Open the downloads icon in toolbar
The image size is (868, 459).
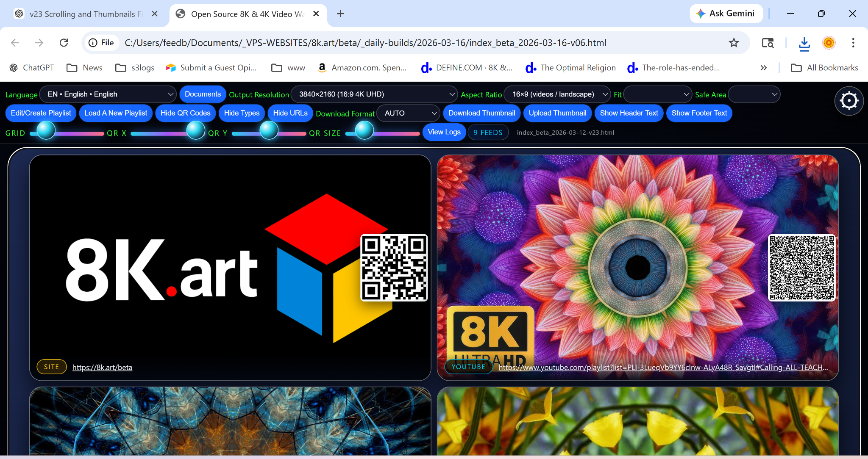[804, 43]
